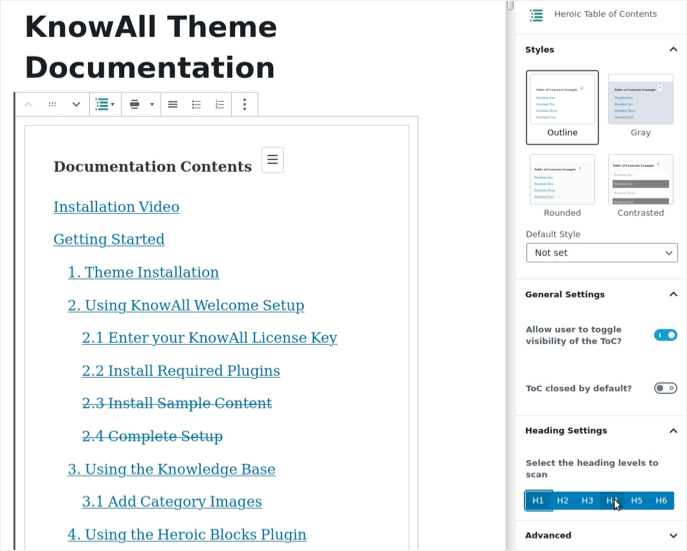This screenshot has width=687, height=551.
Task: Open the block options three-dot menu
Action: coord(244,104)
